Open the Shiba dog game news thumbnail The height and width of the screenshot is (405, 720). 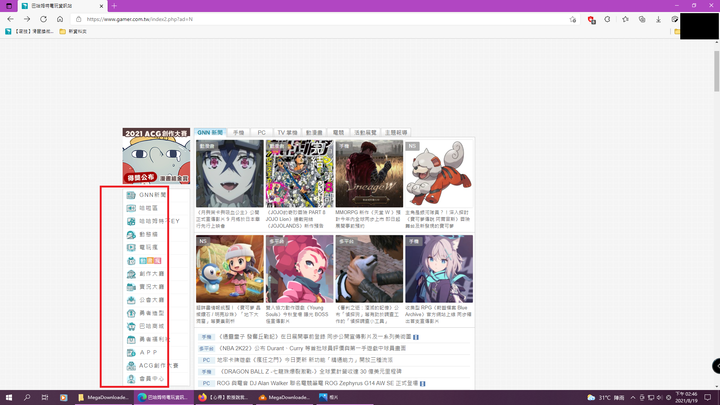[369, 269]
